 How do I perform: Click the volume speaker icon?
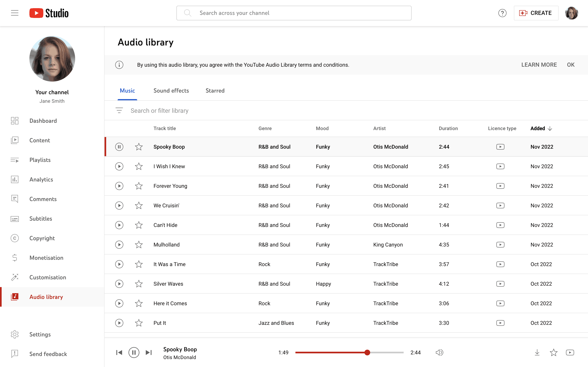[439, 352]
